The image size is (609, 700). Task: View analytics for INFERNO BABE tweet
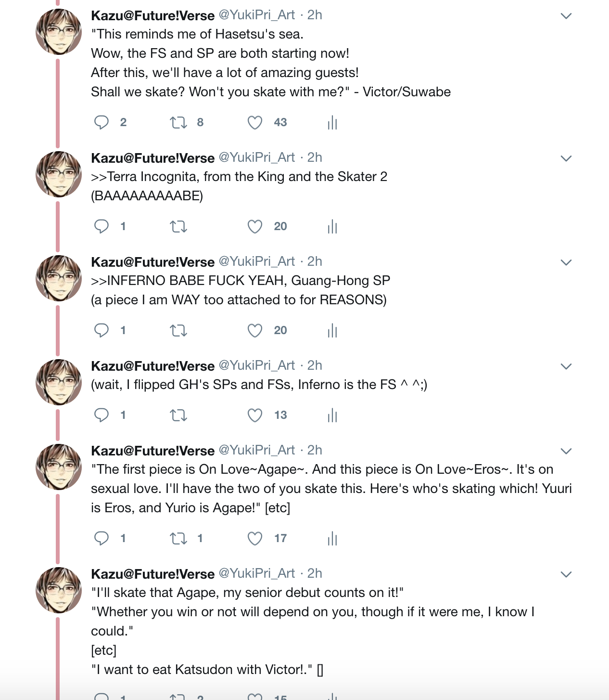(332, 331)
